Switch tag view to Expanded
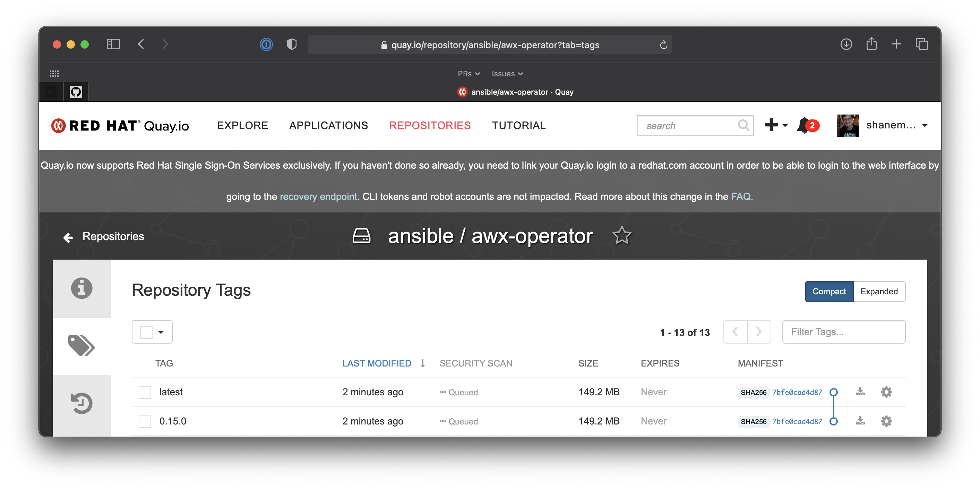This screenshot has width=980, height=488. (879, 291)
